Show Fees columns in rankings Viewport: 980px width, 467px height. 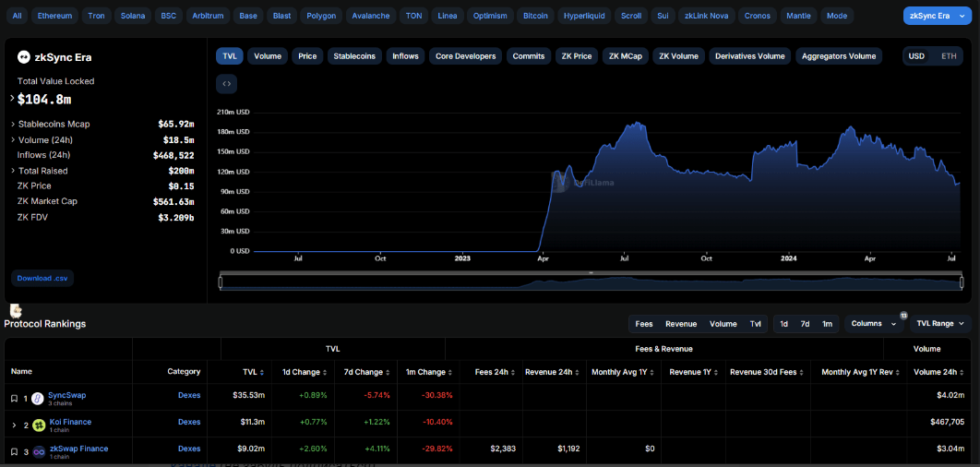click(x=644, y=324)
